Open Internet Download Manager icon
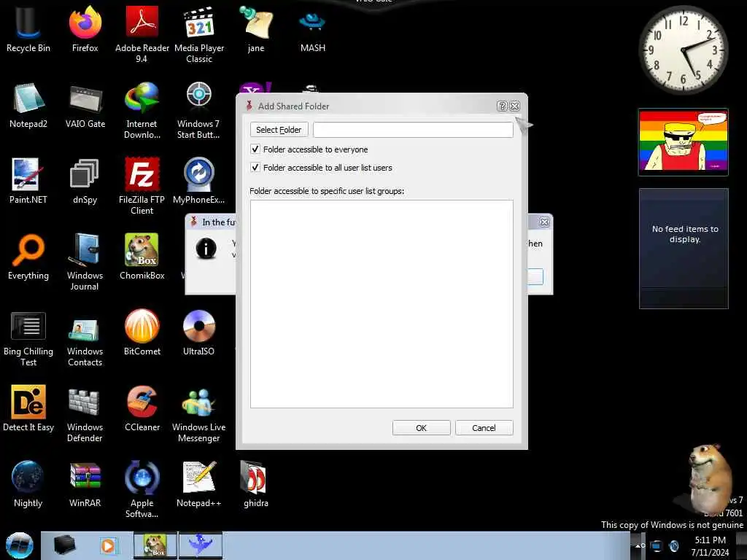 coord(142,111)
